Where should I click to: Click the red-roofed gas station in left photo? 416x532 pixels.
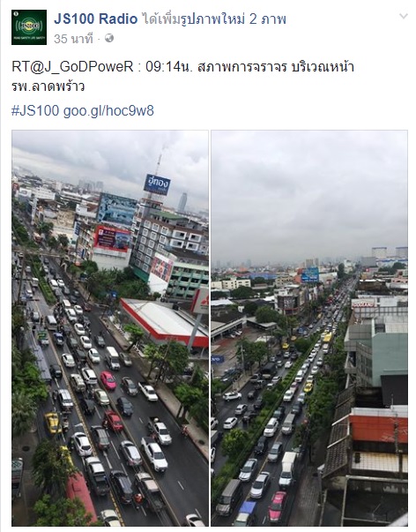[x=164, y=322]
